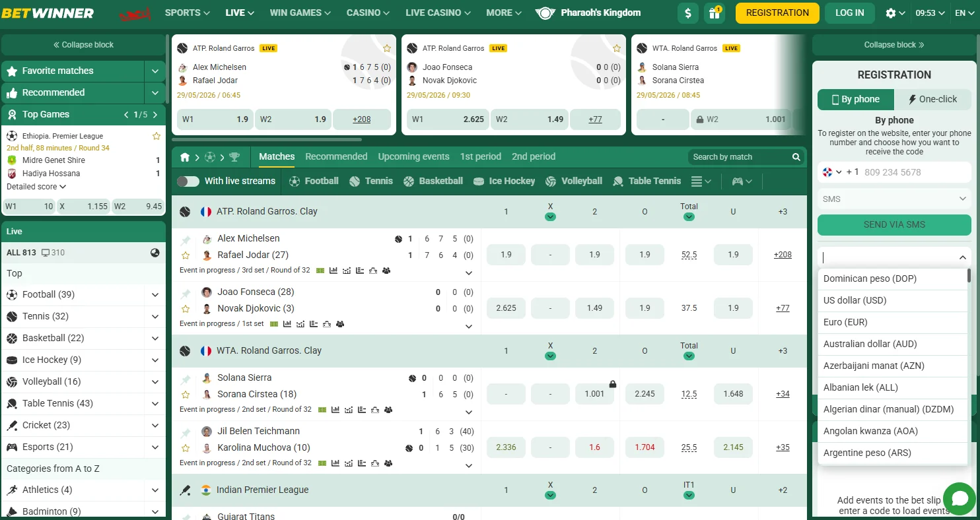
Task: Click the home breadcrumb icon
Action: (185, 157)
